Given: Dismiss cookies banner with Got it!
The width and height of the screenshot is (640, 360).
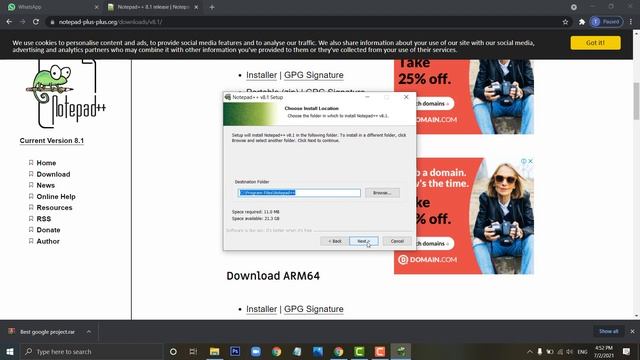Looking at the screenshot, I should point(596,43).
